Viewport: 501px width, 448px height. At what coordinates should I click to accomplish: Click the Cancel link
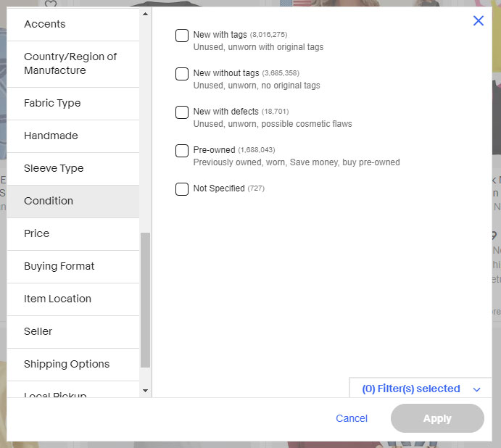point(352,418)
